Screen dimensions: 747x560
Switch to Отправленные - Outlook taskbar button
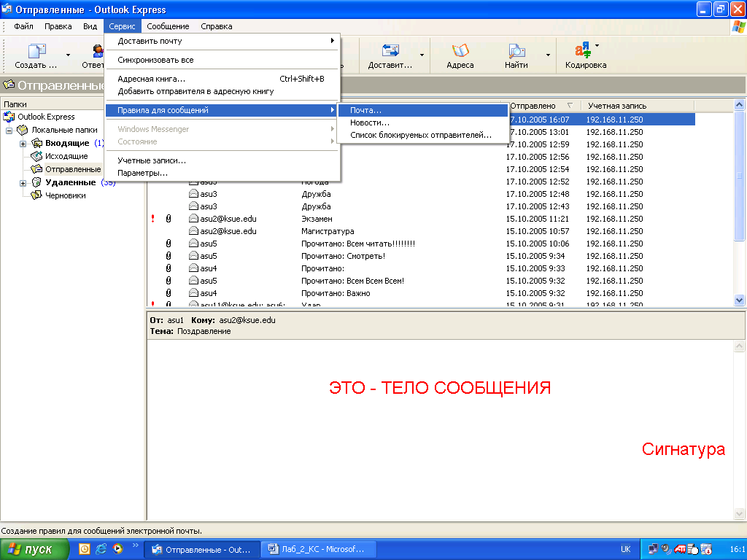pyautogui.click(x=204, y=550)
